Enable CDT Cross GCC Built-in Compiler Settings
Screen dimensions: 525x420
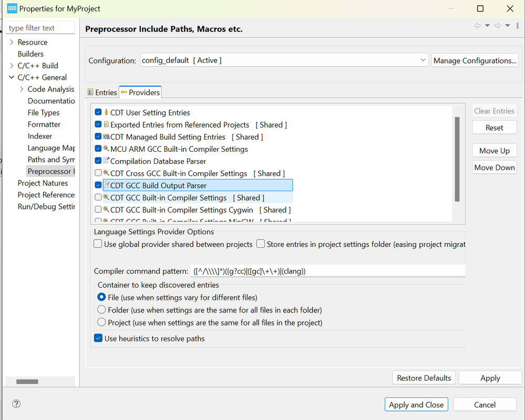98,173
